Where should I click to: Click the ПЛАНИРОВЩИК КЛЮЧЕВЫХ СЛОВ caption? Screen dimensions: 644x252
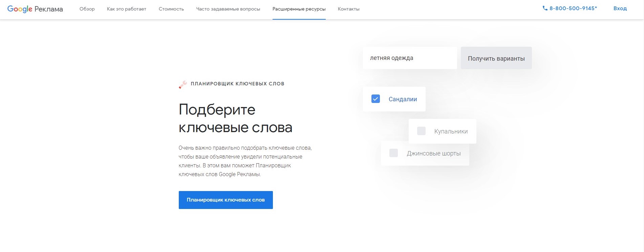pyautogui.click(x=237, y=84)
